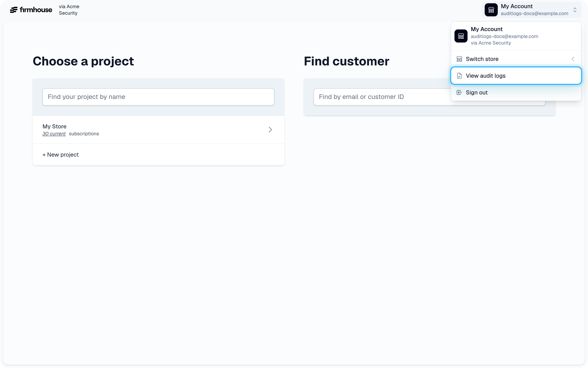This screenshot has width=588, height=368.
Task: Expand the Switch store chevron arrow
Action: (x=573, y=59)
